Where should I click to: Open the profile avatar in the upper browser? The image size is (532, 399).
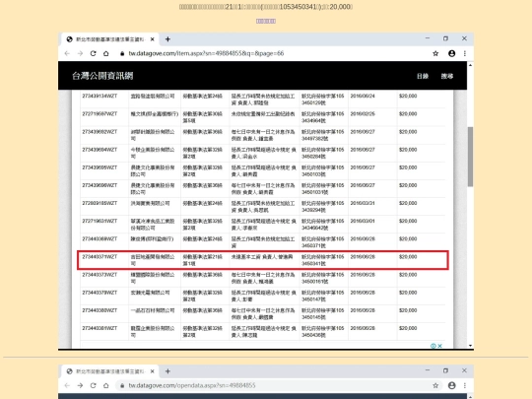pos(451,53)
